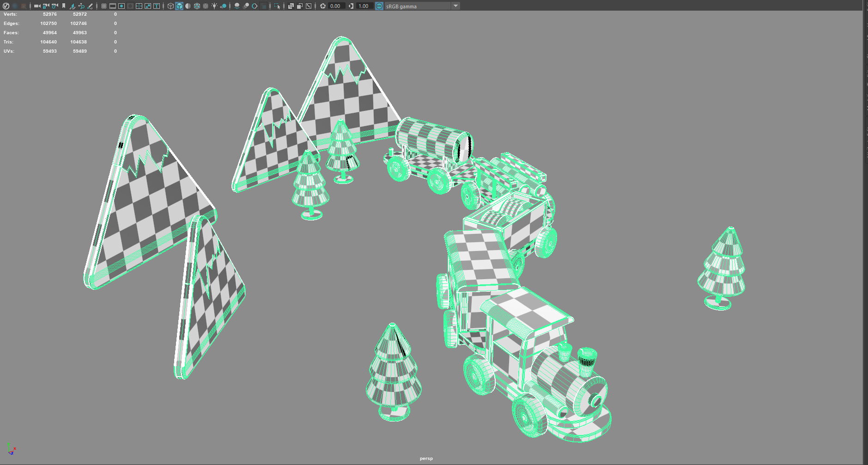Toggle the Shadows sphere icon
This screenshot has width=868, height=465.
pos(223,6)
